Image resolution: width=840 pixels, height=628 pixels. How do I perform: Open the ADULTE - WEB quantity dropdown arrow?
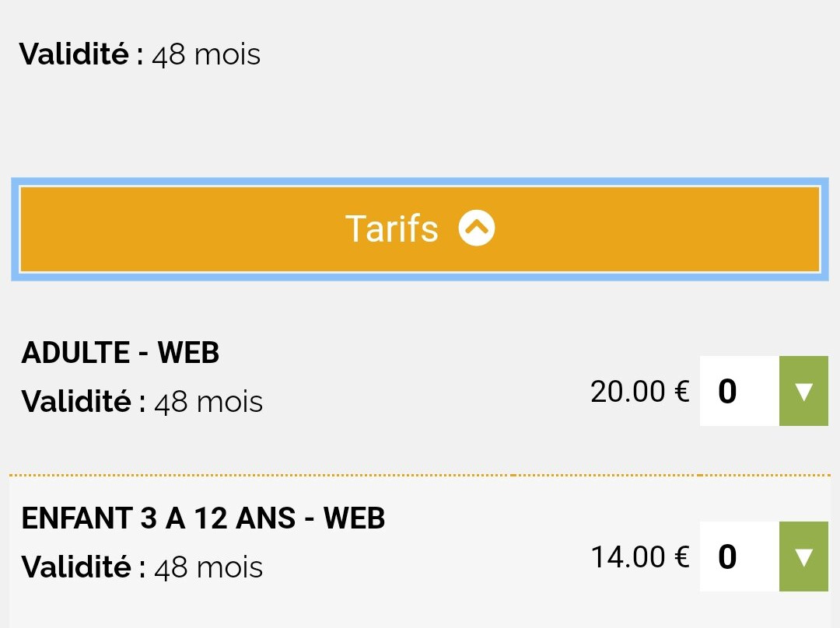pos(803,391)
